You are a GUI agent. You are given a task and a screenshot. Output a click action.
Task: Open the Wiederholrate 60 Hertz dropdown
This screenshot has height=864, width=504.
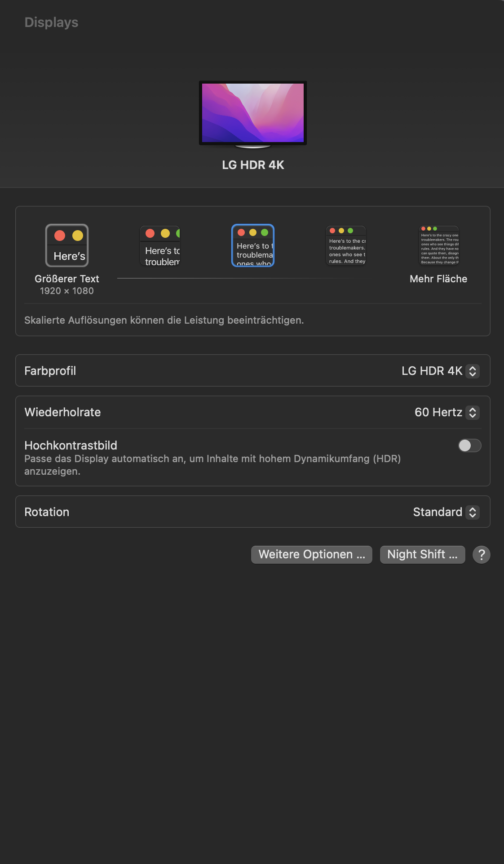tap(447, 412)
